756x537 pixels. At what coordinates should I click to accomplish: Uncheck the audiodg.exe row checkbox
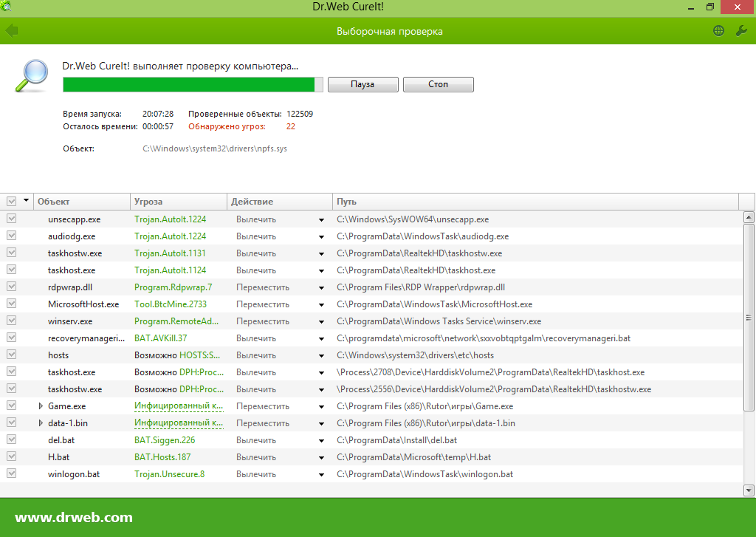coord(12,236)
